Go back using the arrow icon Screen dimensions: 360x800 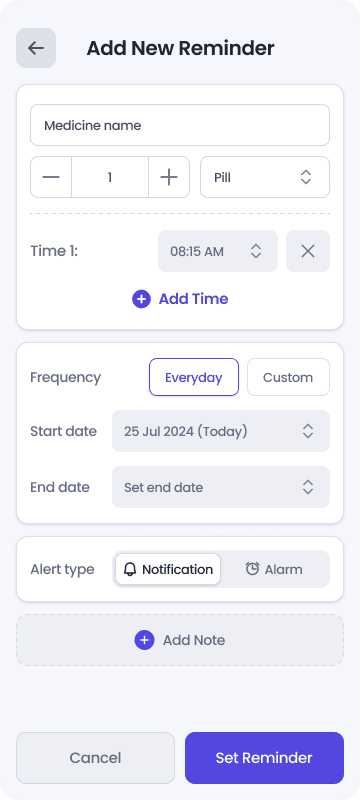(36, 48)
